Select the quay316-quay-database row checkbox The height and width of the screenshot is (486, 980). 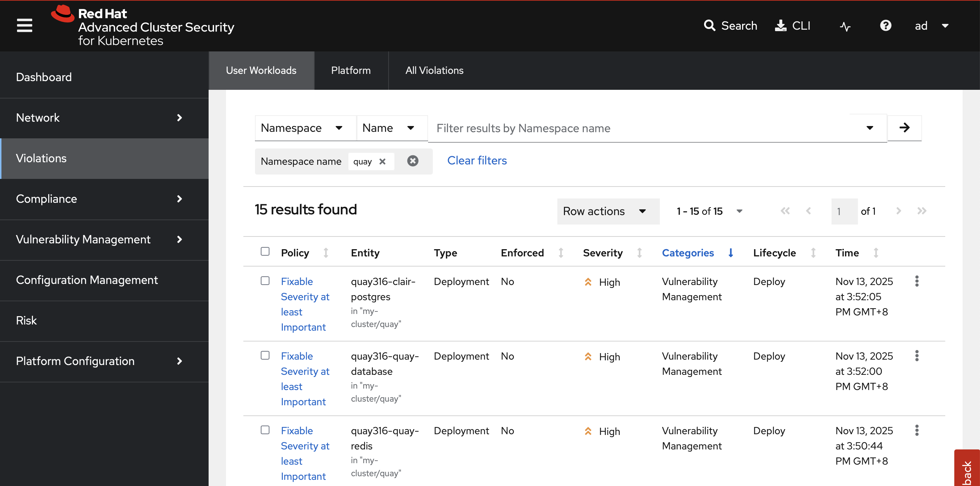coord(265,355)
